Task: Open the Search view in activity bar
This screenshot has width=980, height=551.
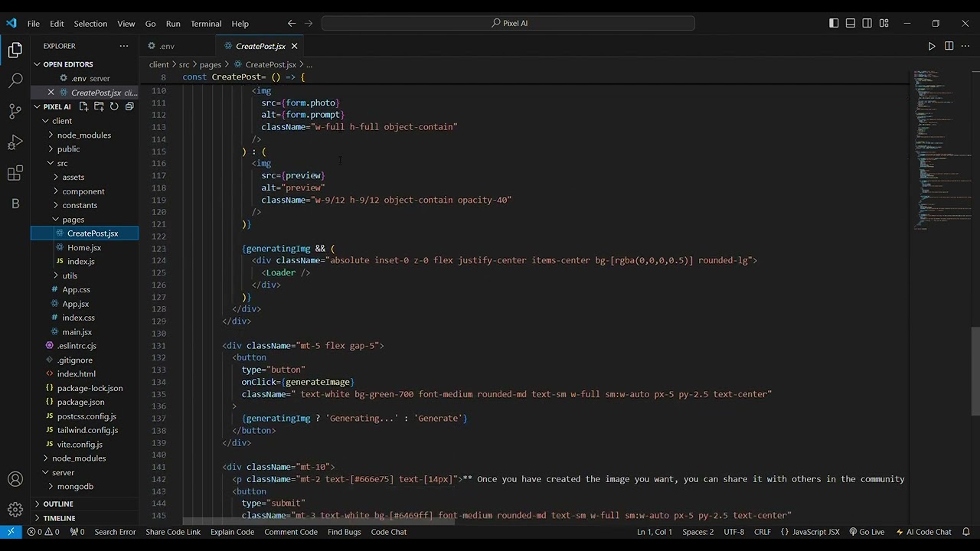Action: coord(15,80)
